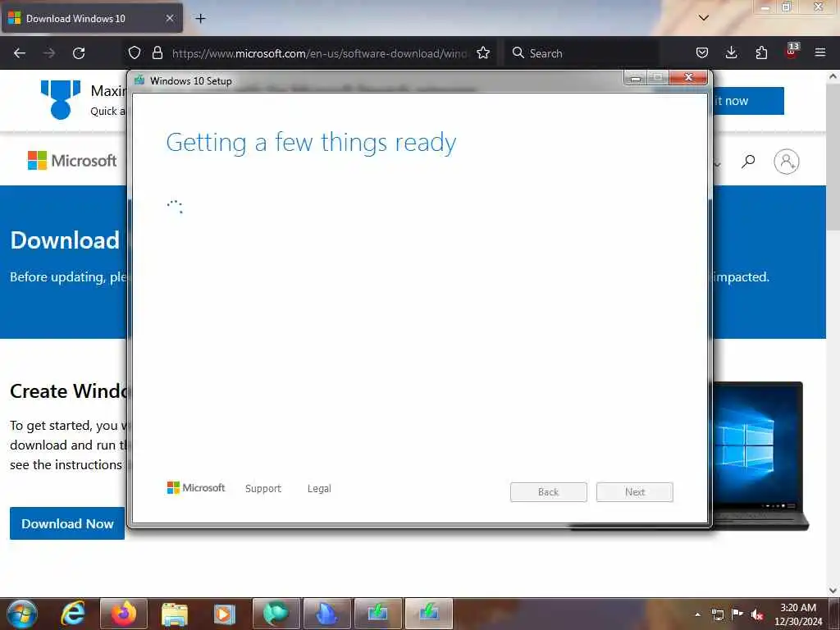
Task: Close the Download Windows 10 tab
Action: tap(170, 18)
